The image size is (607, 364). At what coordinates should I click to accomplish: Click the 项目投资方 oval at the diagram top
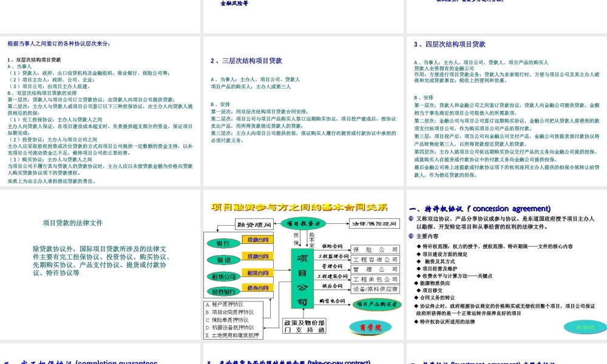click(303, 223)
